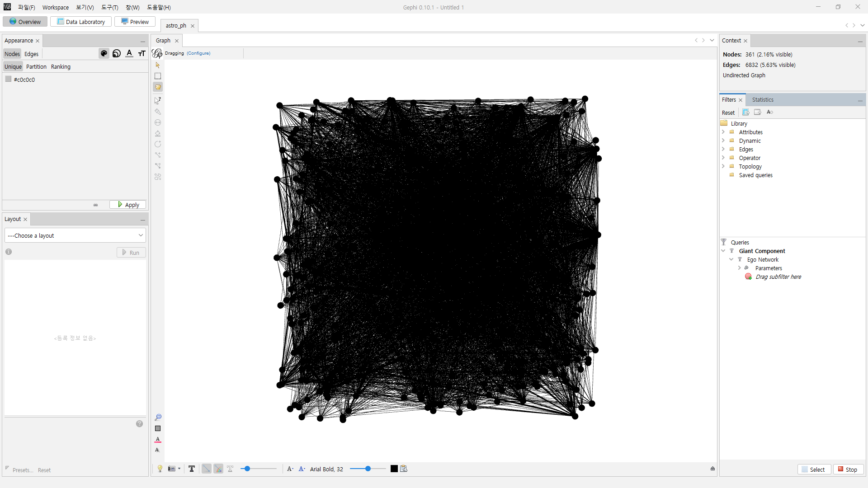The width and height of the screenshot is (868, 488).
Task: Toggle edges use source node color
Action: click(x=218, y=469)
